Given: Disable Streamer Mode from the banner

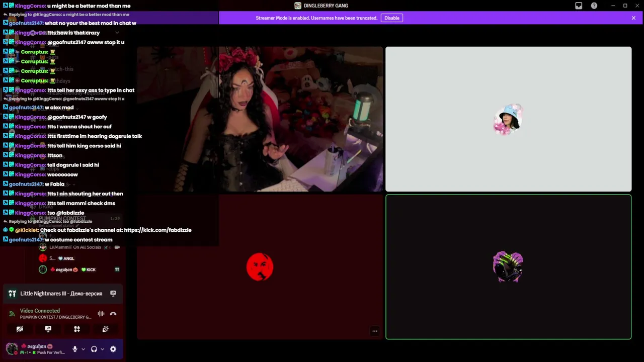Looking at the screenshot, I should tap(391, 18).
